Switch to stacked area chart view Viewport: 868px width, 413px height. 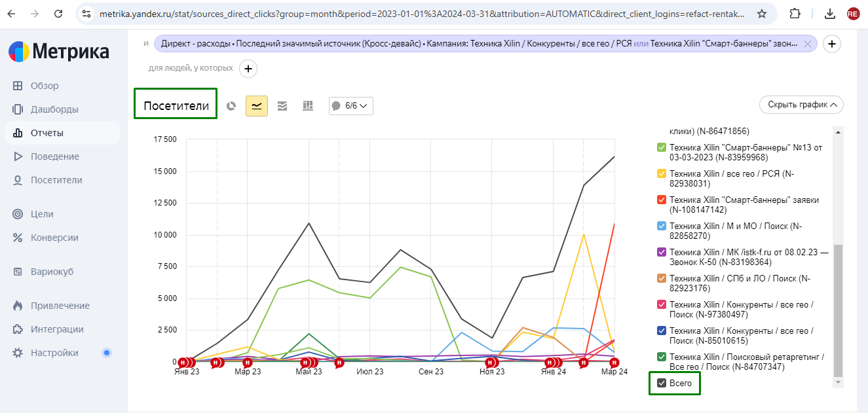(x=282, y=106)
